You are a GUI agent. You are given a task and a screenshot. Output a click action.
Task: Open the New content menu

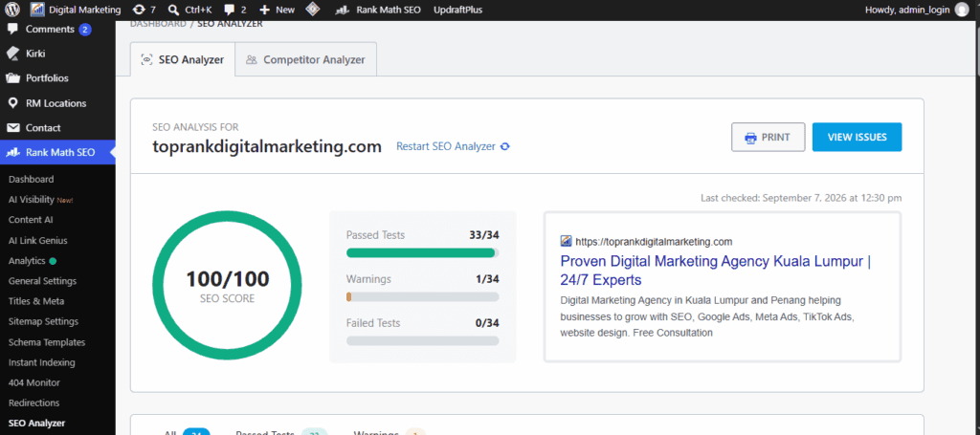point(277,10)
